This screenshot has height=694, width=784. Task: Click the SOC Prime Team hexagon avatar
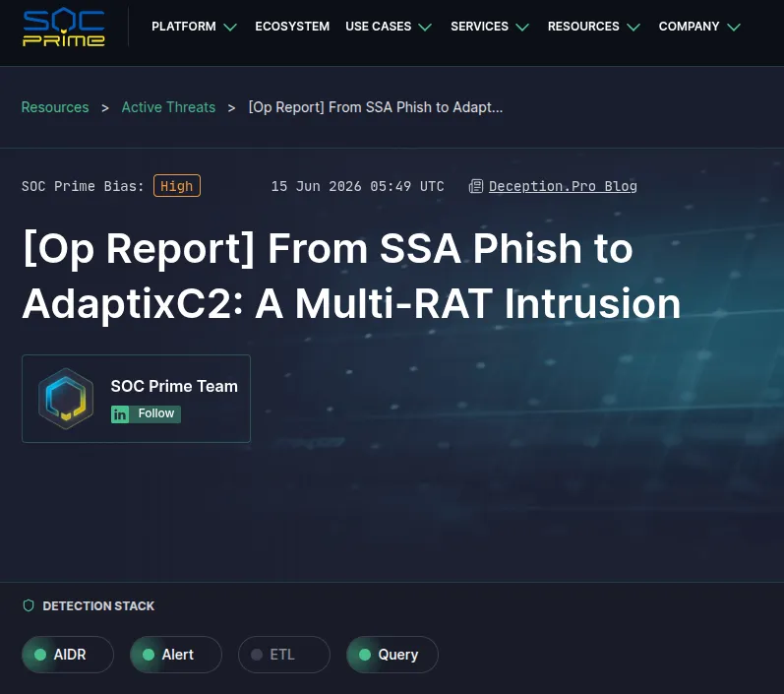click(x=66, y=399)
